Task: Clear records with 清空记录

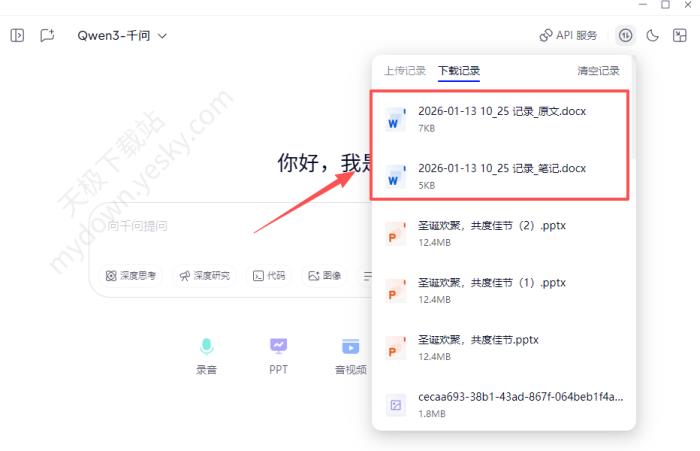Action: tap(598, 71)
